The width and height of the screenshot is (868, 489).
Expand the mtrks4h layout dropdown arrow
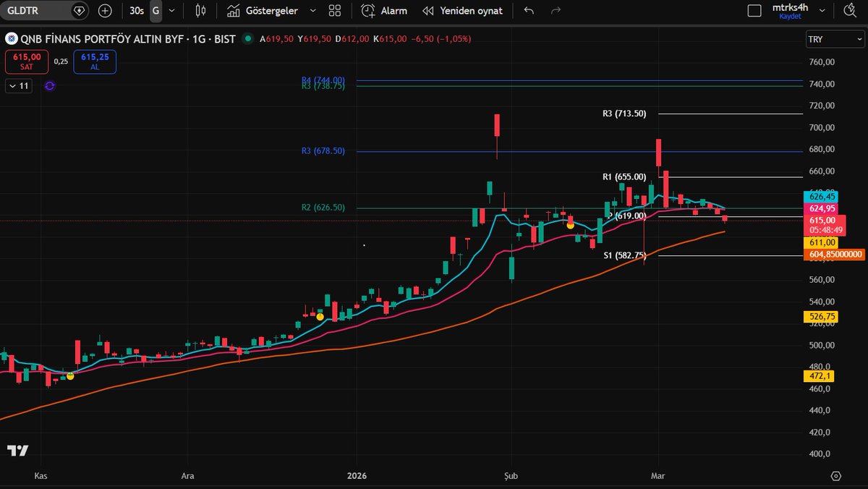[824, 11]
